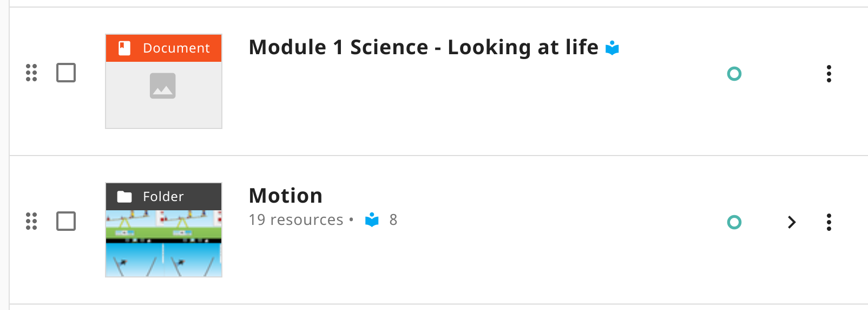868x310 pixels.
Task: Click the book icon in the Document badge
Action: (x=124, y=48)
